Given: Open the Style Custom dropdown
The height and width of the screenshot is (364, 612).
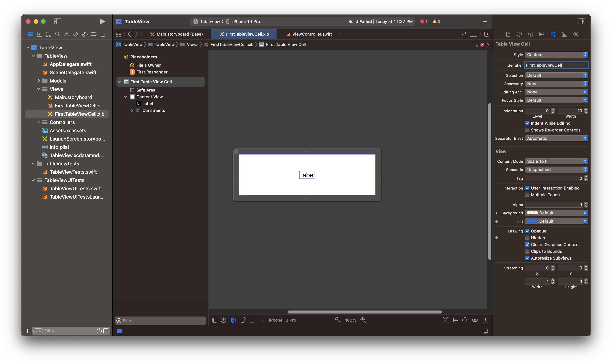Looking at the screenshot, I should click(x=556, y=55).
